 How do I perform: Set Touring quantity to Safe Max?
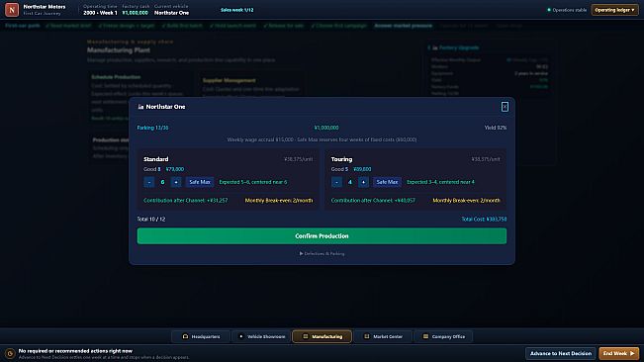(x=387, y=182)
